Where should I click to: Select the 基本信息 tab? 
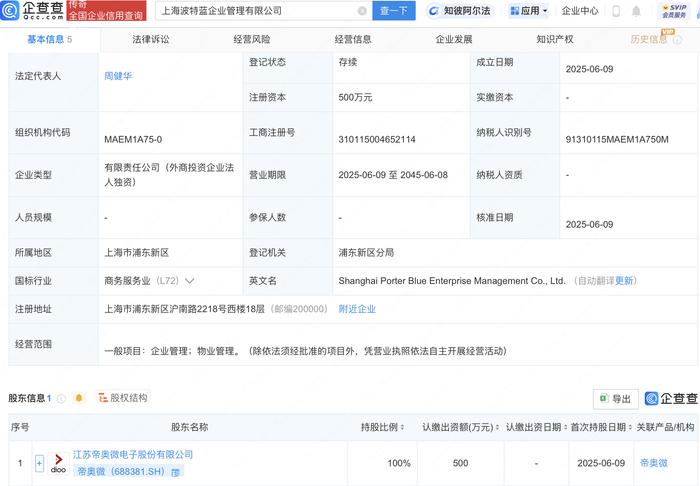(50, 39)
